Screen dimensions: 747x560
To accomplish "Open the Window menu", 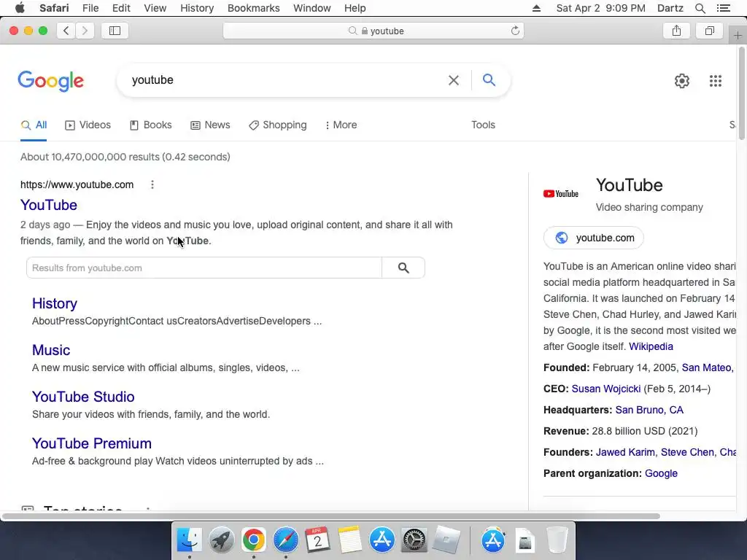I will click(312, 8).
